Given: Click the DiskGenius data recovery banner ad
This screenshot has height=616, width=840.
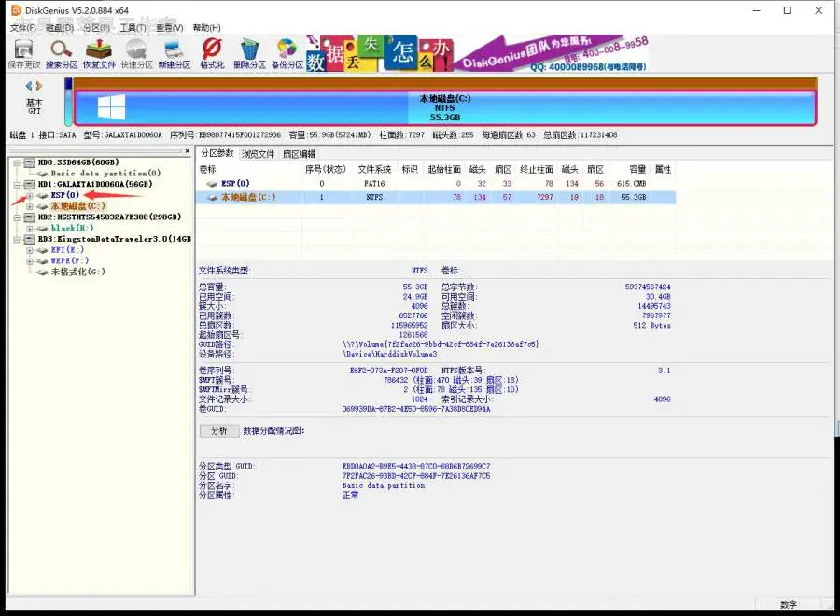Looking at the screenshot, I should click(x=477, y=53).
